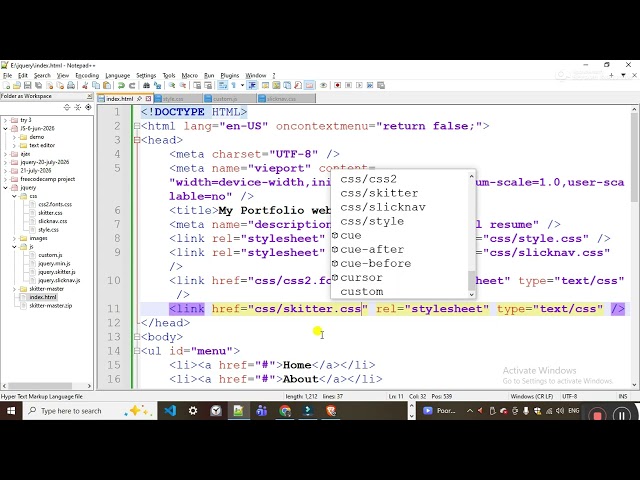Open skitter.css in the folder tree

click(x=50, y=213)
